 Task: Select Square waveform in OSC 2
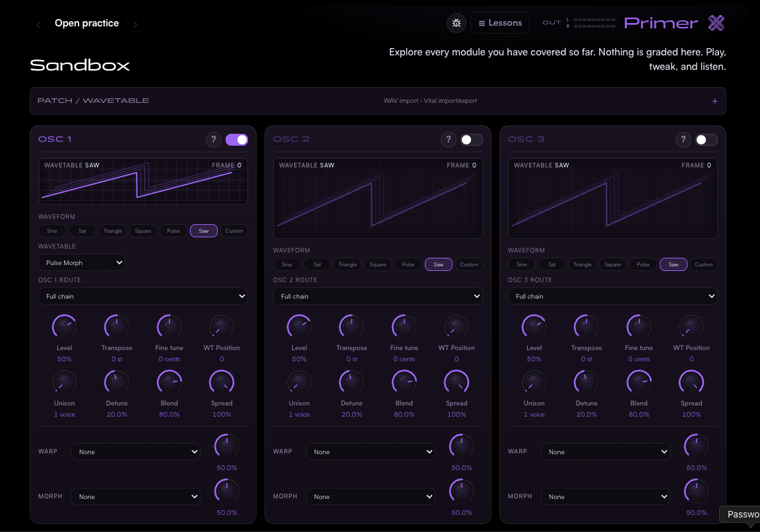click(378, 264)
